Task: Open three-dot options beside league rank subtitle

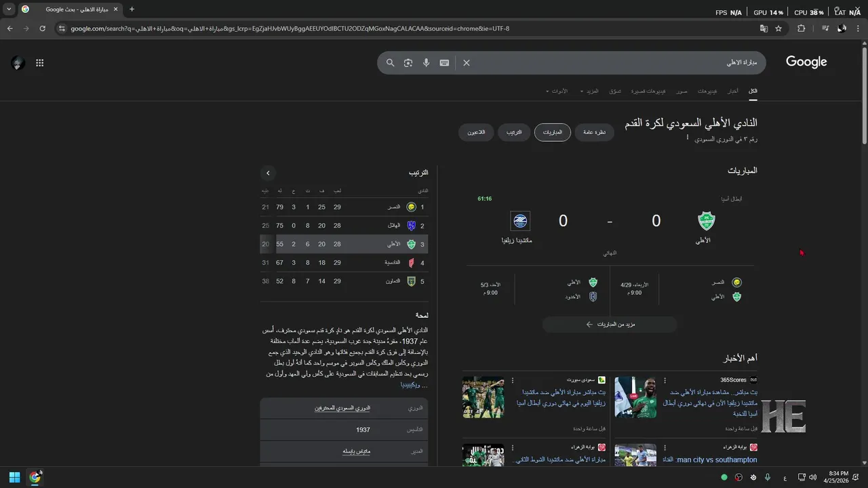Action: coord(687,138)
